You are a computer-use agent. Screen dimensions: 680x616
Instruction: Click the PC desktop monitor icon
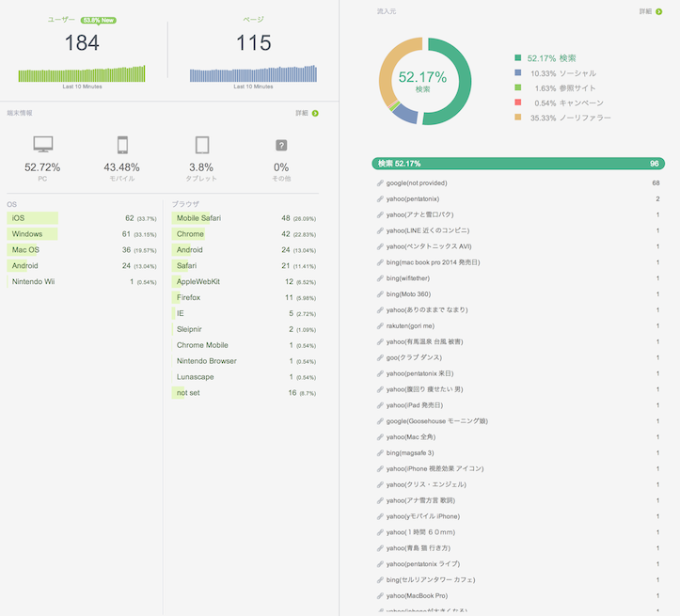coord(42,145)
